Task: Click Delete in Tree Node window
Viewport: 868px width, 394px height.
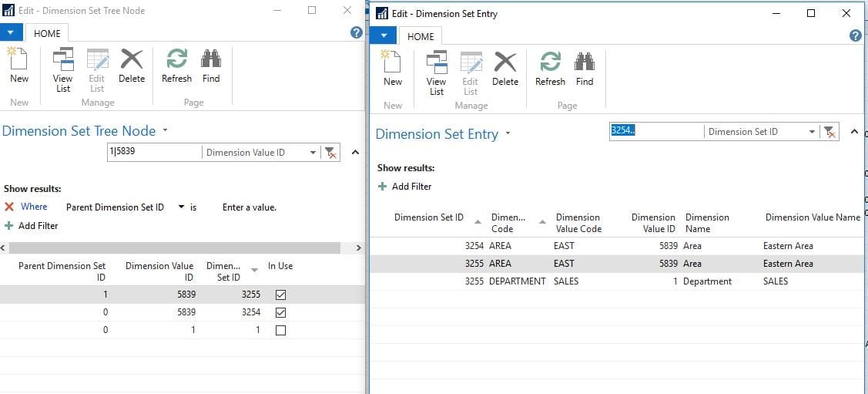Action: [132, 66]
